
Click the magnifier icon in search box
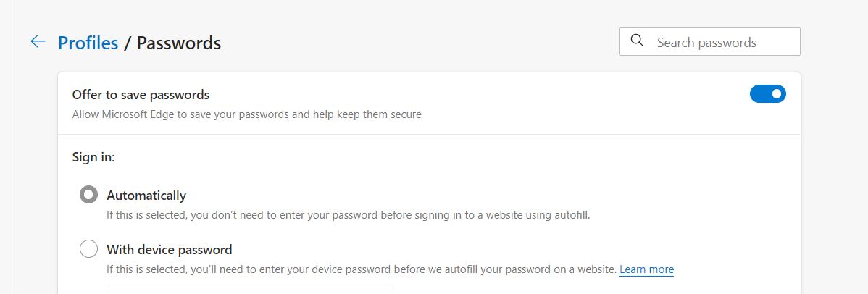click(638, 41)
